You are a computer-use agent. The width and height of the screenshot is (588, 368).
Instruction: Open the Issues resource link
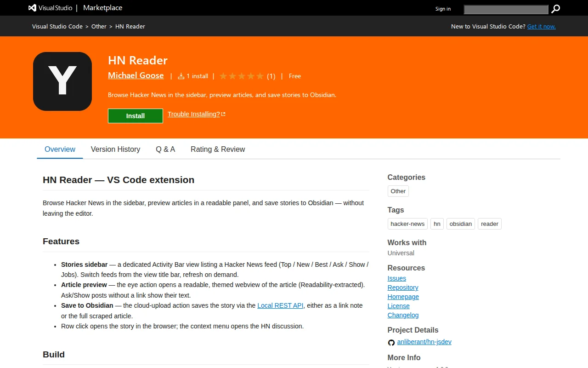pos(397,278)
